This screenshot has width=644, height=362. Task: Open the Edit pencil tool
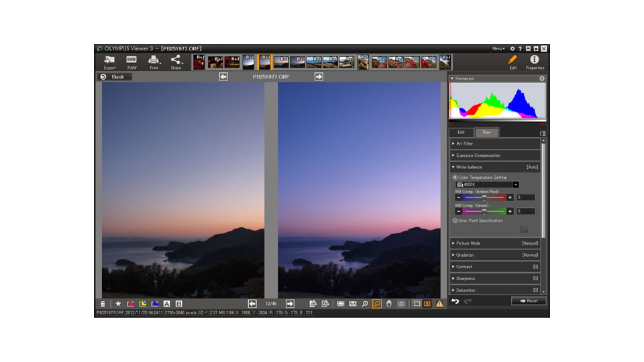coord(513,62)
